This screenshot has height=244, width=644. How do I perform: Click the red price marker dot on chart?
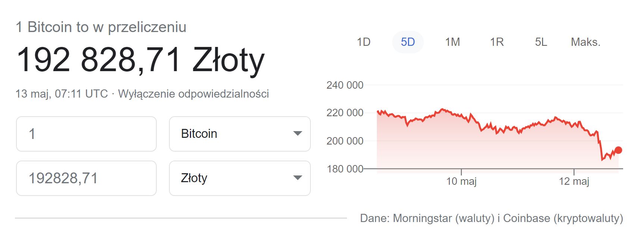click(618, 149)
